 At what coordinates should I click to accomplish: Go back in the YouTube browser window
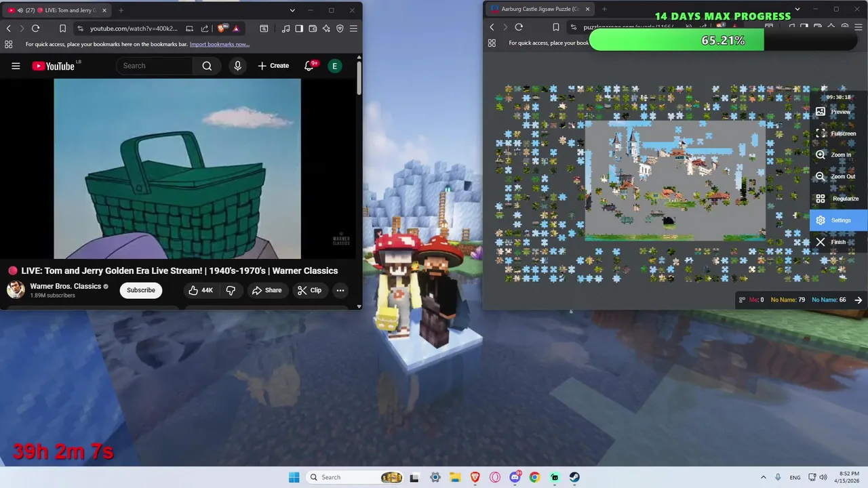pos(8,28)
